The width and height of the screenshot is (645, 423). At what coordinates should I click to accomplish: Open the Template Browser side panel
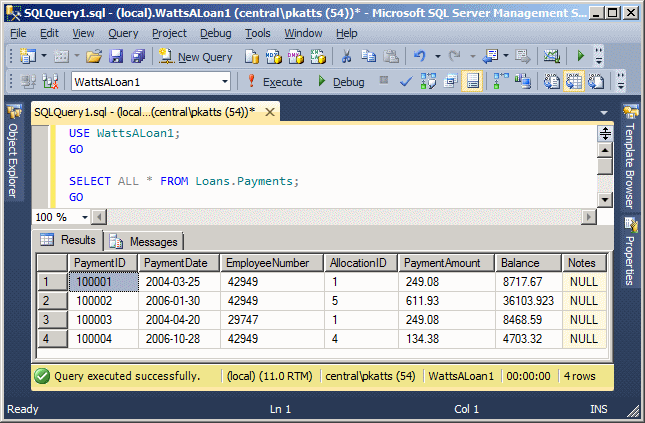click(x=630, y=157)
